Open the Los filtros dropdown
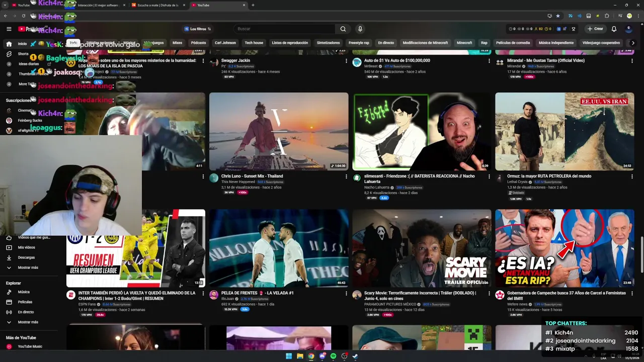The width and height of the screenshot is (644, 362). point(198,29)
